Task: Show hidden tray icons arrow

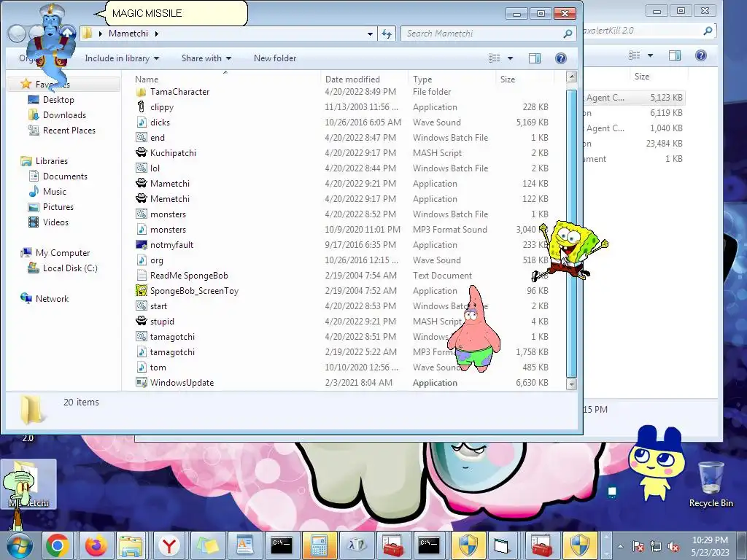Action: (x=620, y=546)
